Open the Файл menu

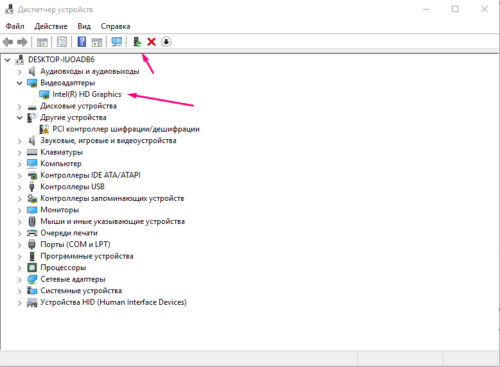pos(15,26)
